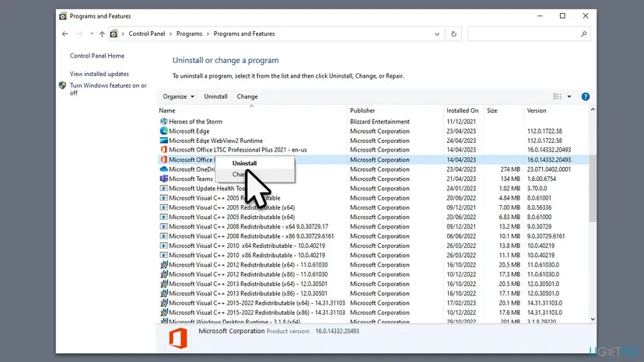Image resolution: width=644 pixels, height=362 pixels.
Task: Open the recent locations dropdown arrow
Action: [x=91, y=33]
